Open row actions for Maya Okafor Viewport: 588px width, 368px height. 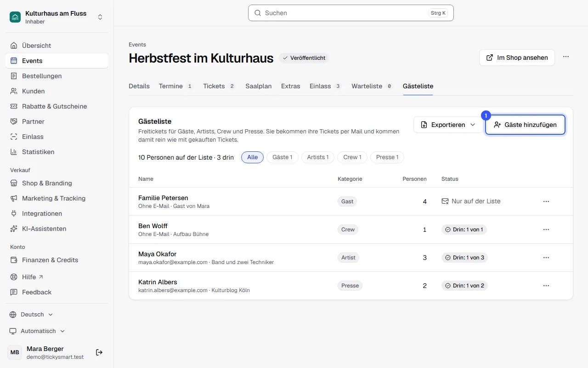pyautogui.click(x=546, y=258)
